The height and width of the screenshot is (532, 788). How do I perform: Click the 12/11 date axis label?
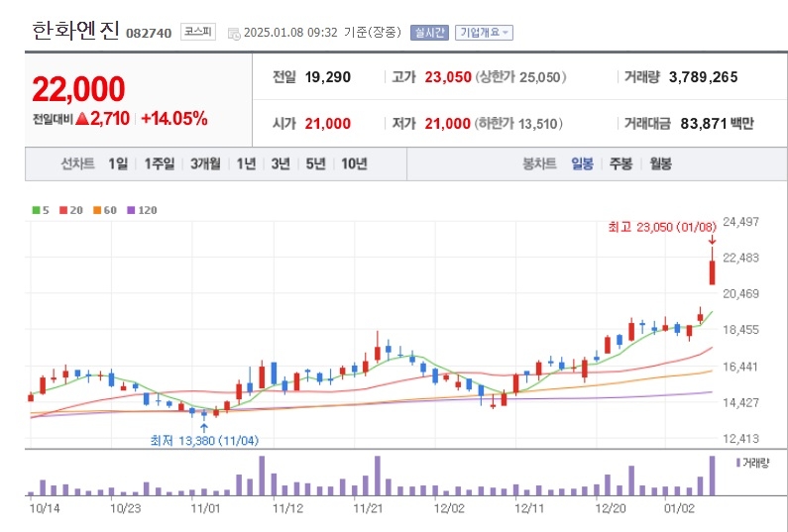529,508
